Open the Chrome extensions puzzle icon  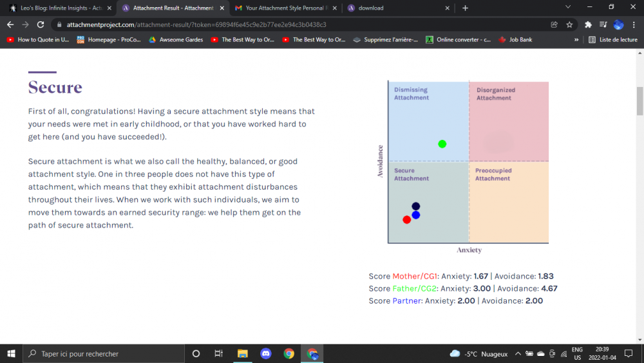click(588, 25)
